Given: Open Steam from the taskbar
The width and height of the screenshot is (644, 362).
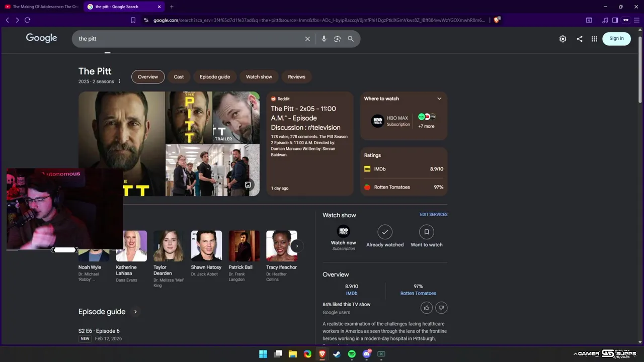Looking at the screenshot, I should coord(337,354).
